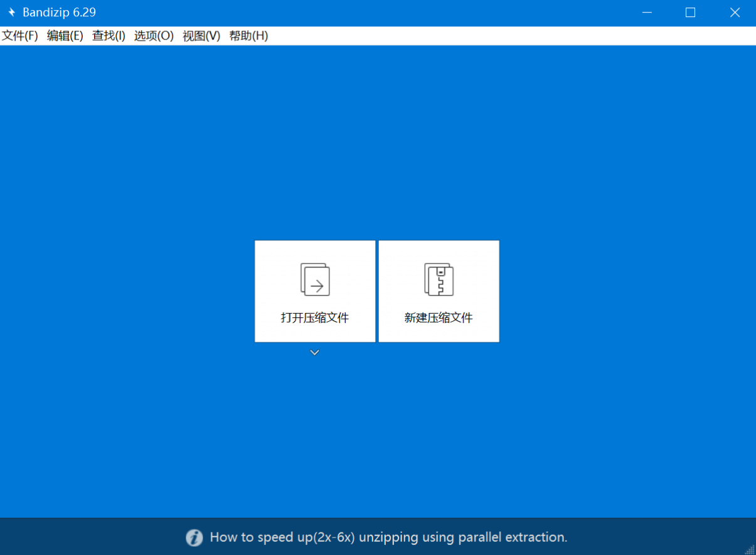Open the parallel extraction speed-up tip link
The image size is (756, 555).
click(388, 537)
